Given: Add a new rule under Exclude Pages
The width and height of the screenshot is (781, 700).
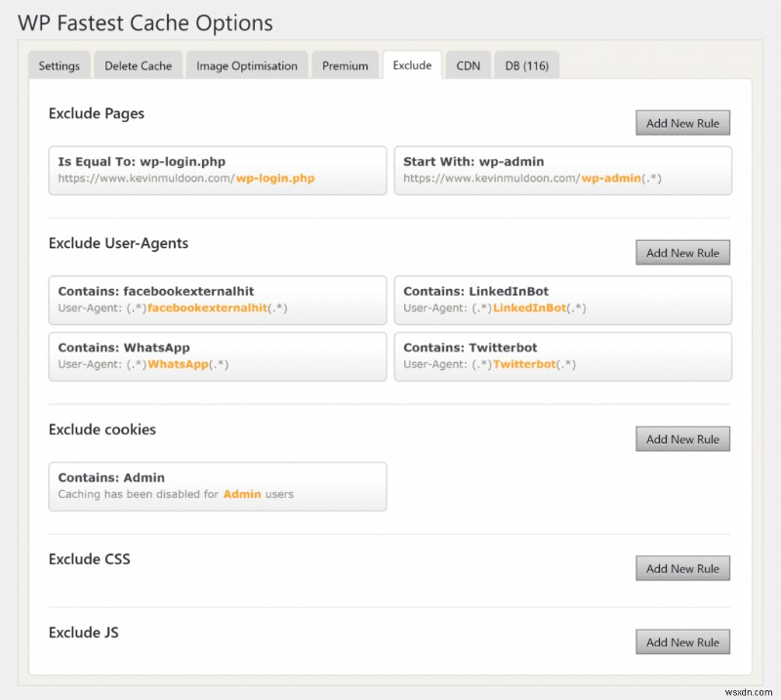Looking at the screenshot, I should point(682,122).
